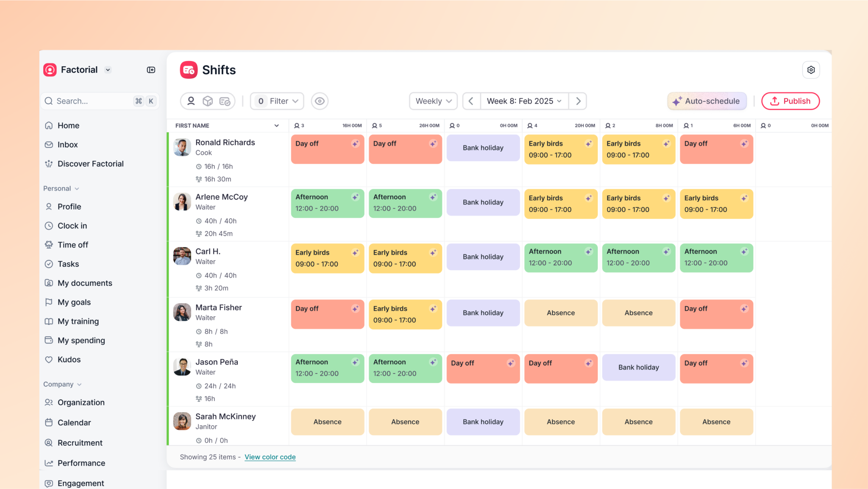This screenshot has height=489, width=868.
Task: Select the employee view icon in the toolbar
Action: (x=191, y=101)
